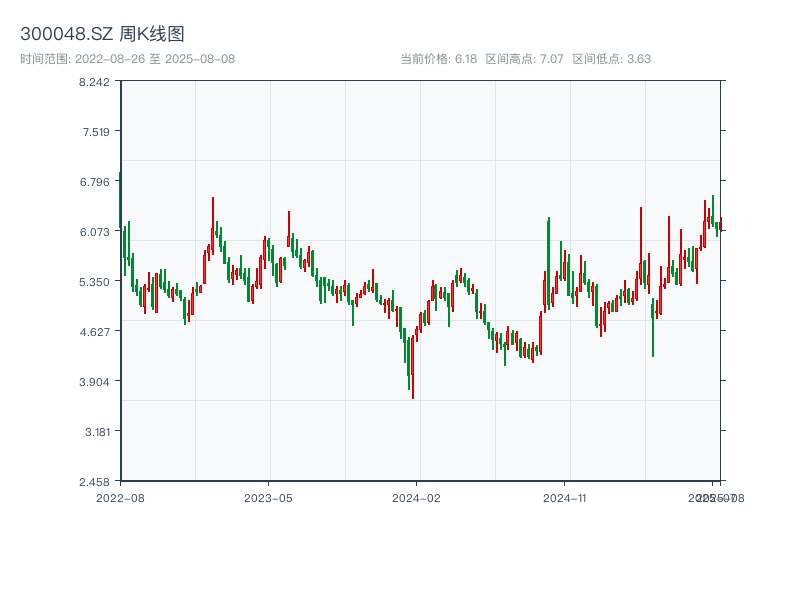Click the 区间高点 7.07 label

pyautogui.click(x=524, y=59)
